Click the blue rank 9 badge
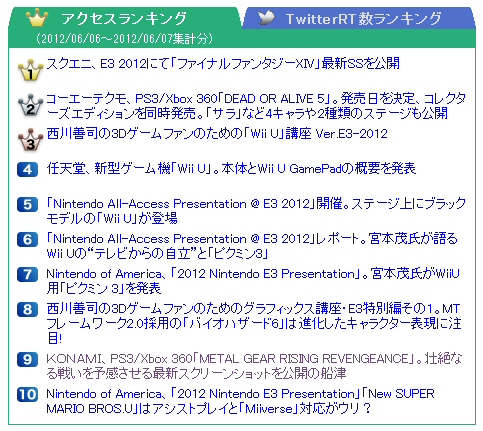The width and height of the screenshot is (483, 431). tap(28, 359)
